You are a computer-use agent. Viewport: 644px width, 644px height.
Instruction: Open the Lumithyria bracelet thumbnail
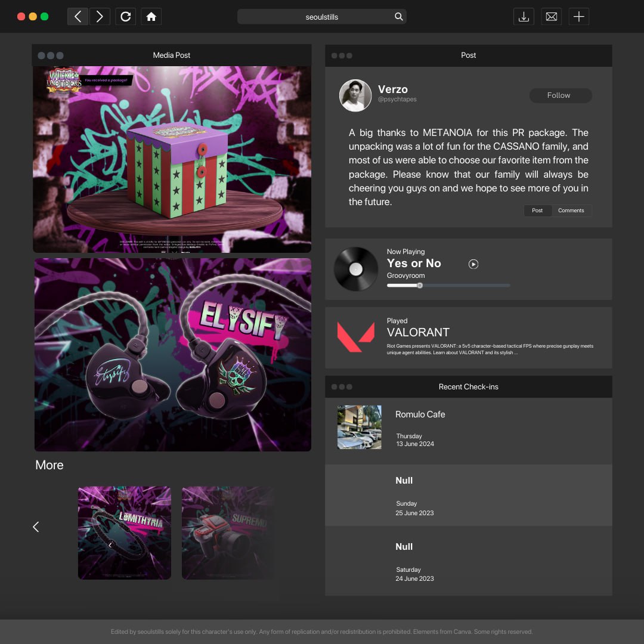point(125,533)
